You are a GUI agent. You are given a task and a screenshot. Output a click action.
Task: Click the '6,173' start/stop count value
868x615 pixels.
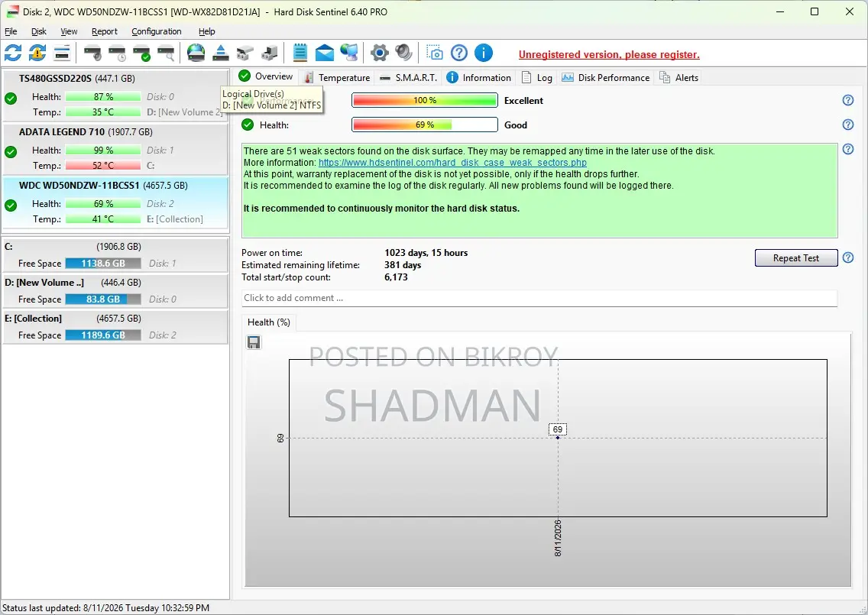(396, 277)
